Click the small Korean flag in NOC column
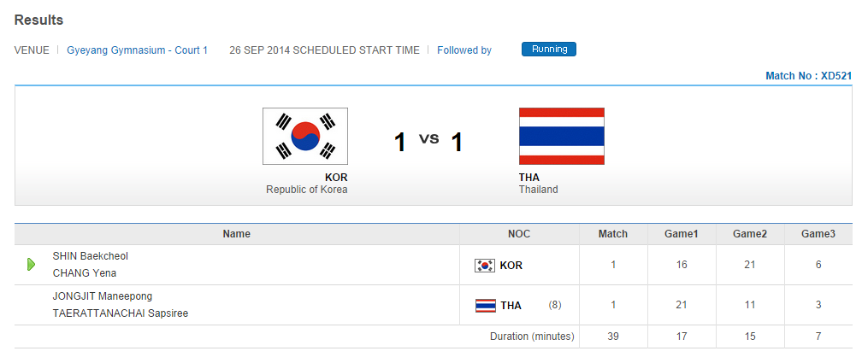This screenshot has width=868, height=357. point(484,266)
